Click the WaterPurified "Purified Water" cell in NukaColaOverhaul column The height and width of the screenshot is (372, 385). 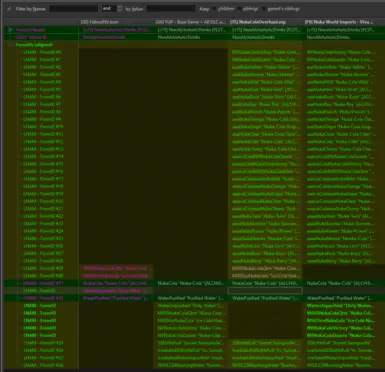(266, 298)
